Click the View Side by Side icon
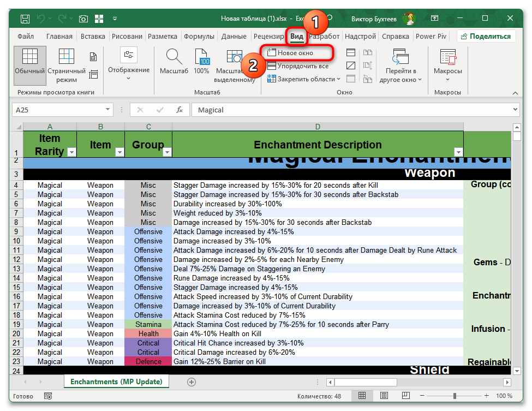Image resolution: width=532 pixels, height=411 pixels. [368, 52]
